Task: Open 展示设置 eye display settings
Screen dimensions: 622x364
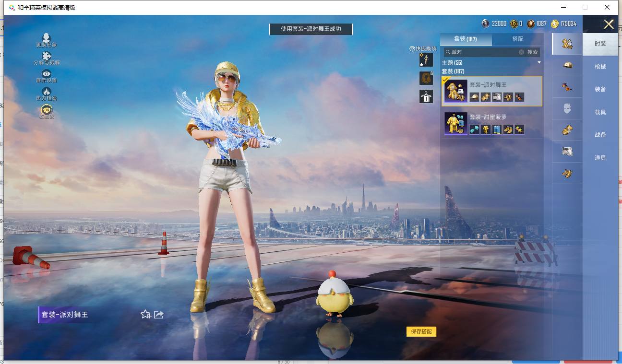Action: (47, 73)
